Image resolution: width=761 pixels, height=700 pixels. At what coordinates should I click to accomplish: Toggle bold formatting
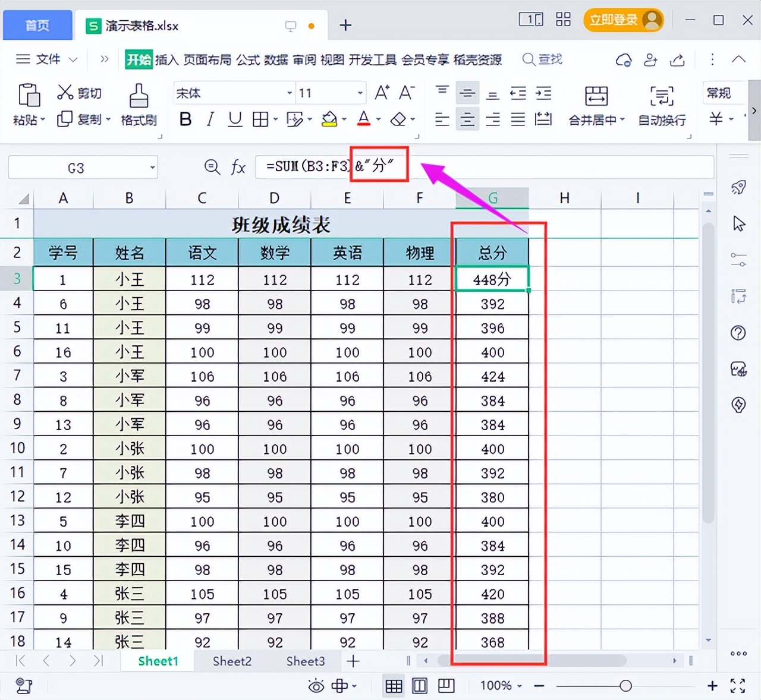[x=185, y=119]
